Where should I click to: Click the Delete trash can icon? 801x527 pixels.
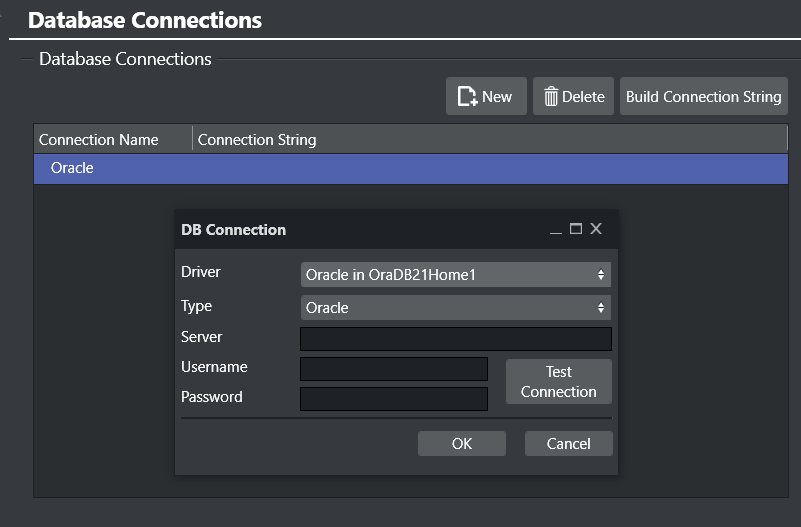(x=550, y=97)
